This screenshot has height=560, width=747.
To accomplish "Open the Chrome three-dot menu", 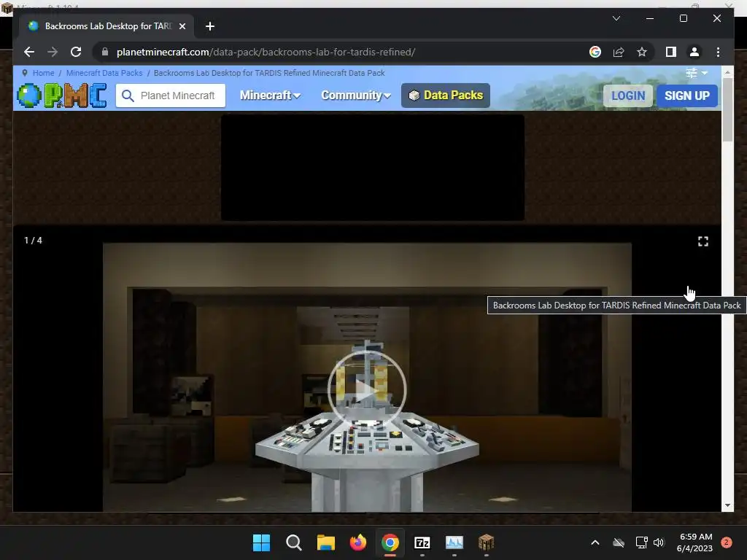I will point(718,52).
